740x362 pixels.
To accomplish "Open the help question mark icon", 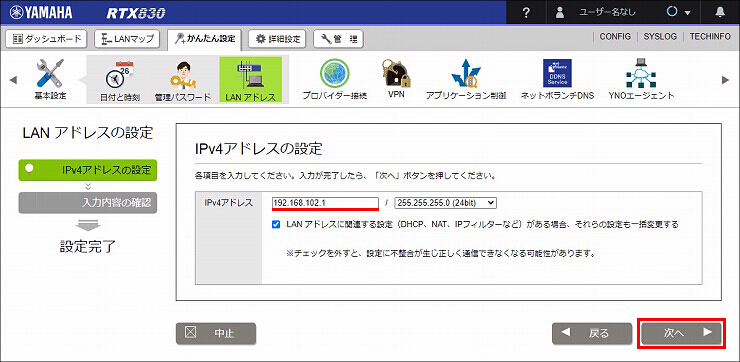I will pos(527,13).
